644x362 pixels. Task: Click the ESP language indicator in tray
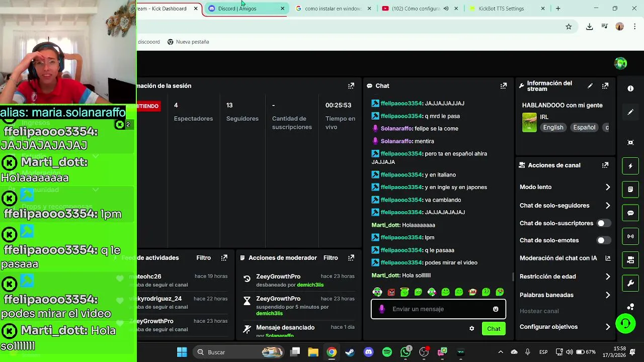tap(543, 352)
